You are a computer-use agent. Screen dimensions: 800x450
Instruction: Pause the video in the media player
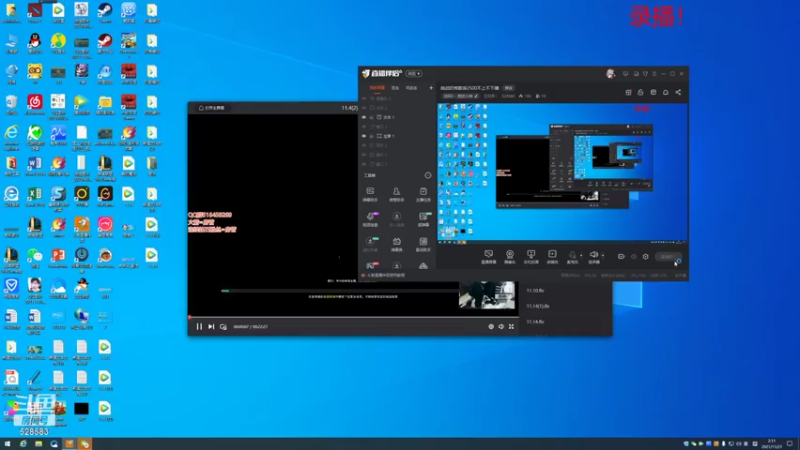point(199,327)
